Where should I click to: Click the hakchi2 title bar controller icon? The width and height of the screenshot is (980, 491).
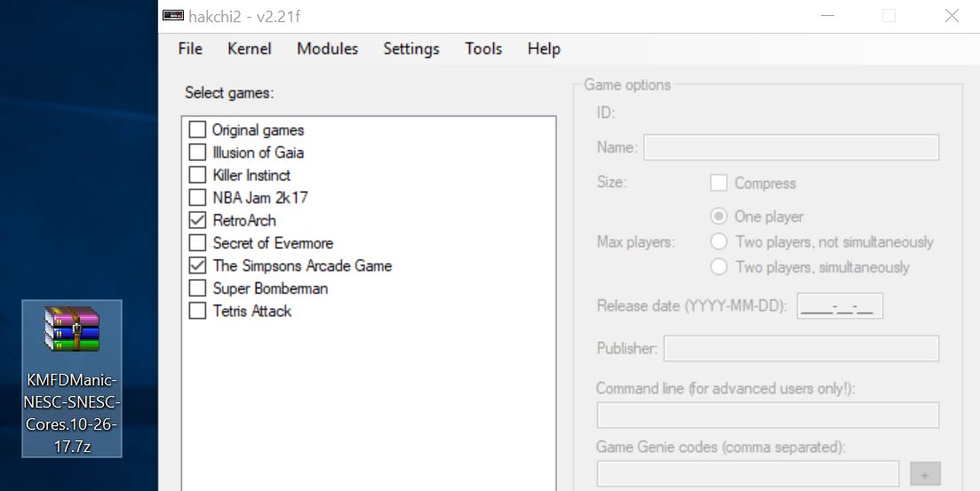coord(173,16)
